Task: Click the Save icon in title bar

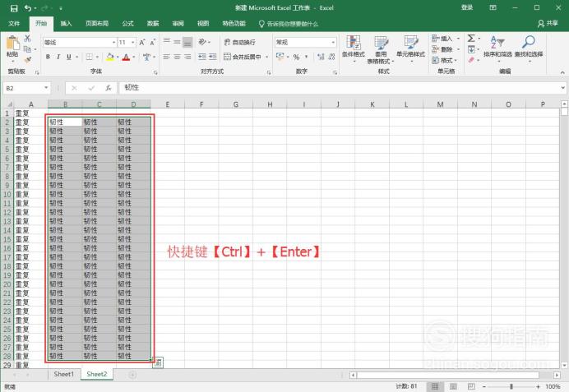Action: [14, 8]
